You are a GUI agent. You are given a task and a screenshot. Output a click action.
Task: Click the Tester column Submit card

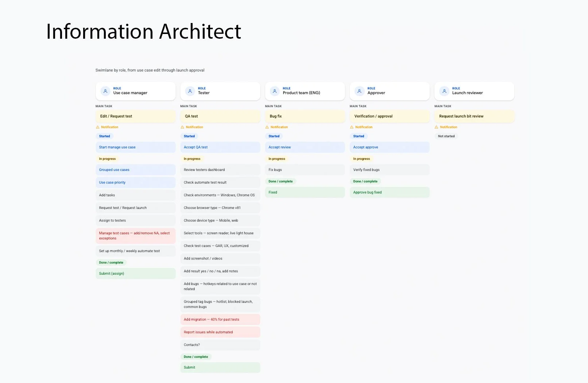point(220,367)
